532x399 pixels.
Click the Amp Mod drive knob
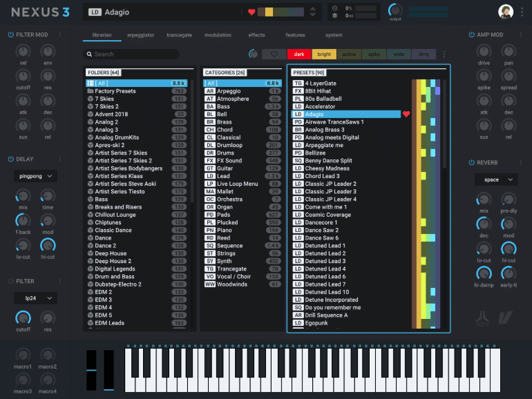(x=484, y=51)
